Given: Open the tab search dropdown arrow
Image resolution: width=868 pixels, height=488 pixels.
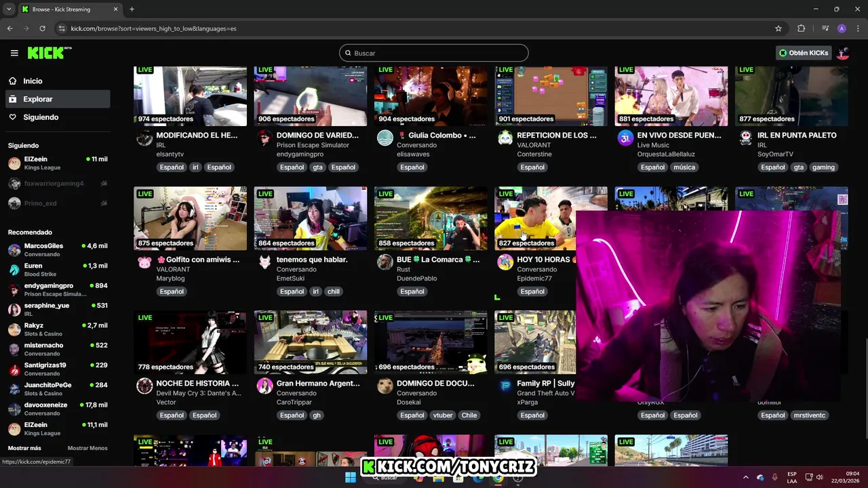Looking at the screenshot, I should pyautogui.click(x=8, y=9).
